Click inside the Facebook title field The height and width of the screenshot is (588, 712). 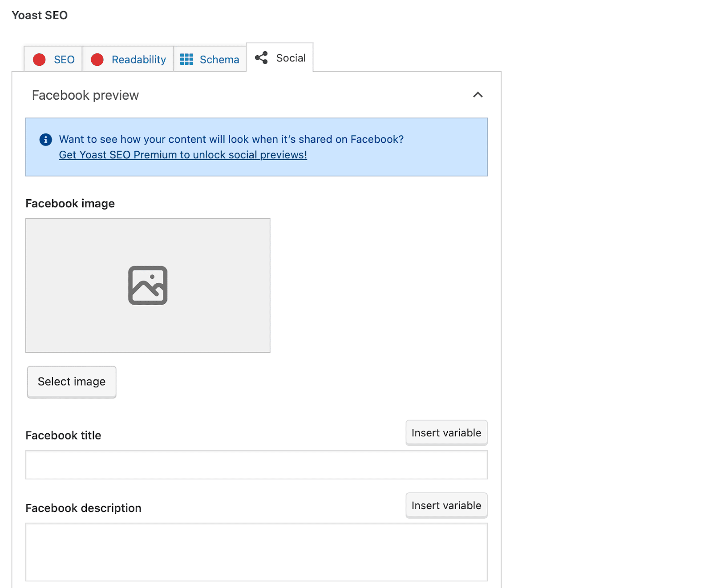point(256,464)
